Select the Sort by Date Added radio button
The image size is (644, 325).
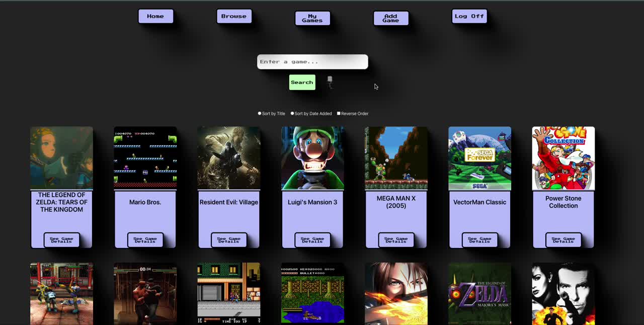pyautogui.click(x=292, y=113)
